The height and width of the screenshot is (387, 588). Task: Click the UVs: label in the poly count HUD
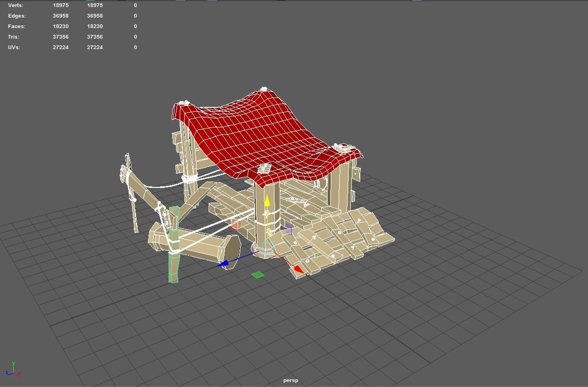pos(14,47)
